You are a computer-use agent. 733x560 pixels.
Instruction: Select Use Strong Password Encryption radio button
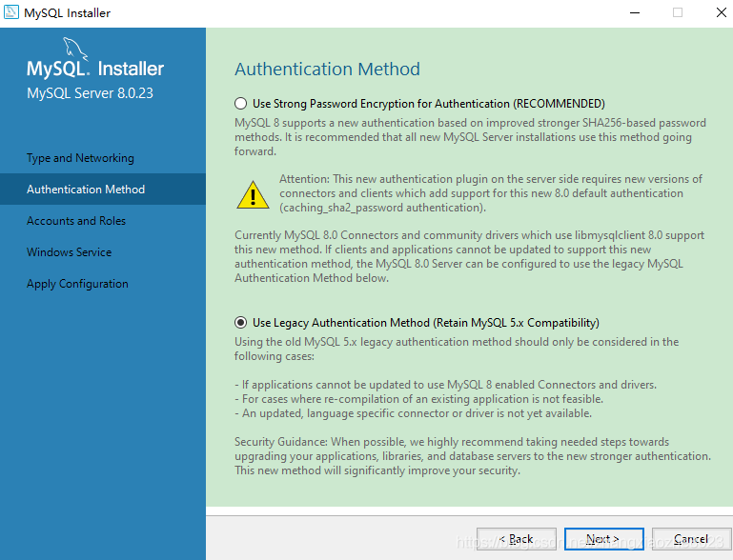[x=241, y=103]
